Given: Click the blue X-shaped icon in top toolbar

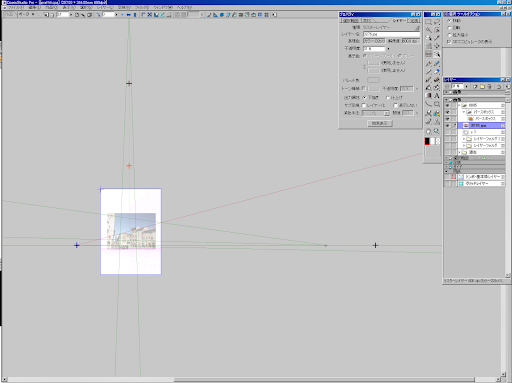Looking at the screenshot, I should (x=150, y=15).
